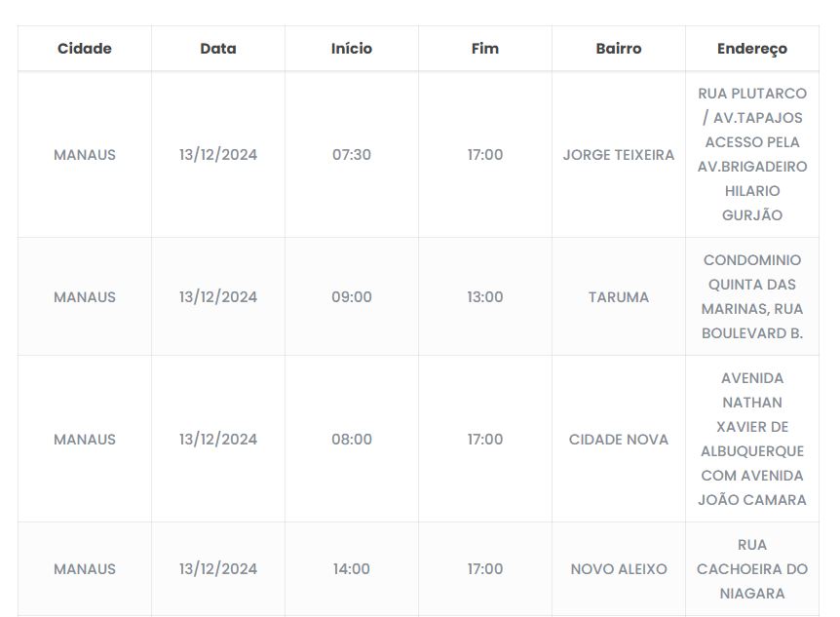The image size is (840, 617).
Task: Select the Rua Plutarco address cell
Action: coord(752,155)
